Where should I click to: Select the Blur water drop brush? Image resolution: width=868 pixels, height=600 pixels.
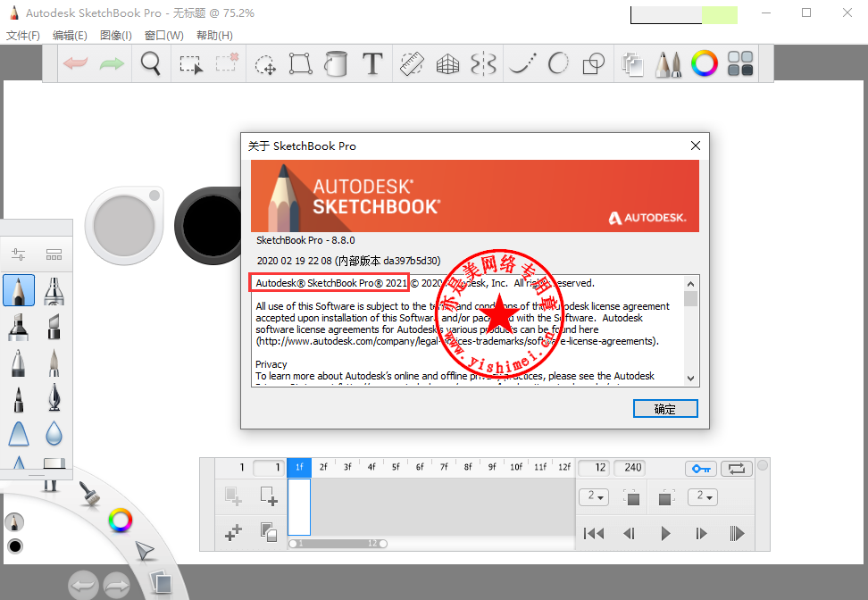54,434
